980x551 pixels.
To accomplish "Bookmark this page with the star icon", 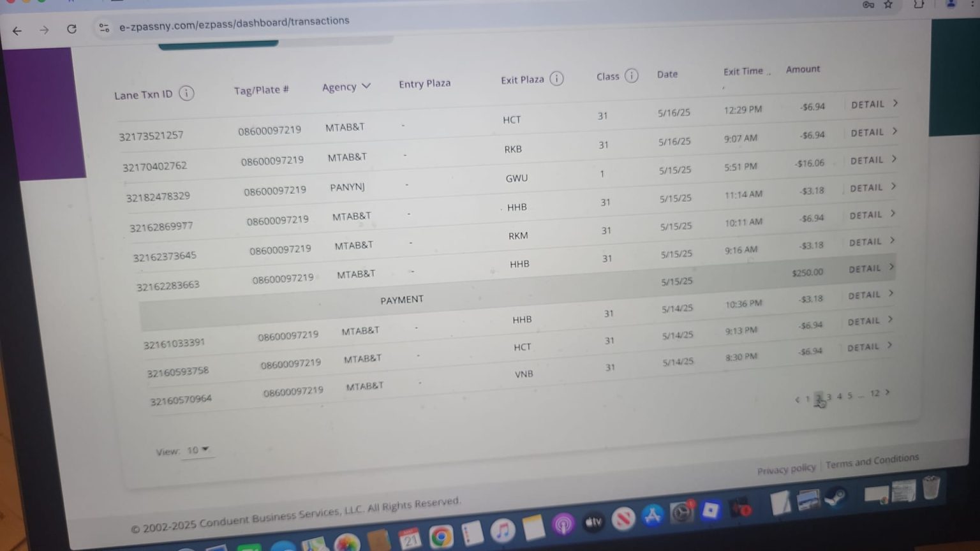I will coord(888,4).
